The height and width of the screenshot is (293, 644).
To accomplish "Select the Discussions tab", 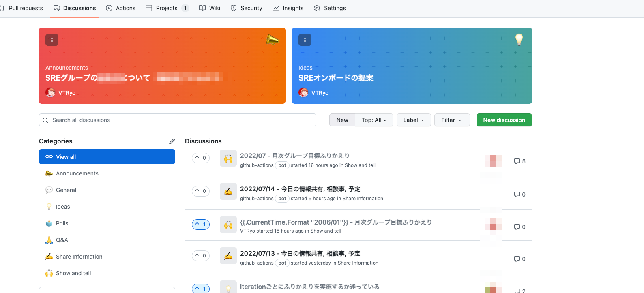I will point(75,8).
